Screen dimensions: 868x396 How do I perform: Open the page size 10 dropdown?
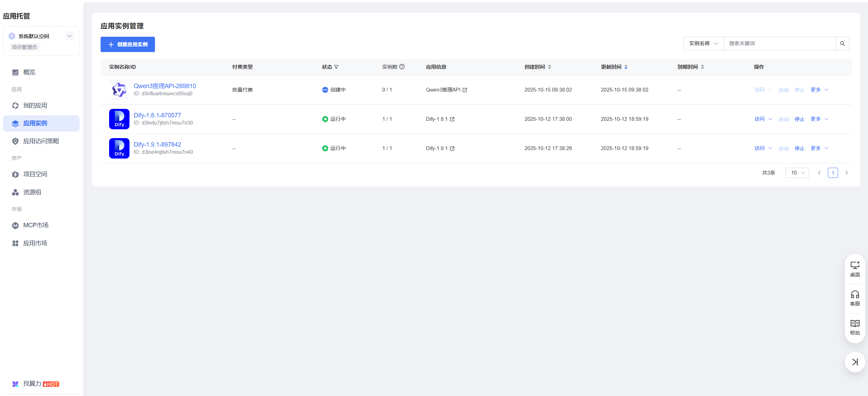coord(797,173)
